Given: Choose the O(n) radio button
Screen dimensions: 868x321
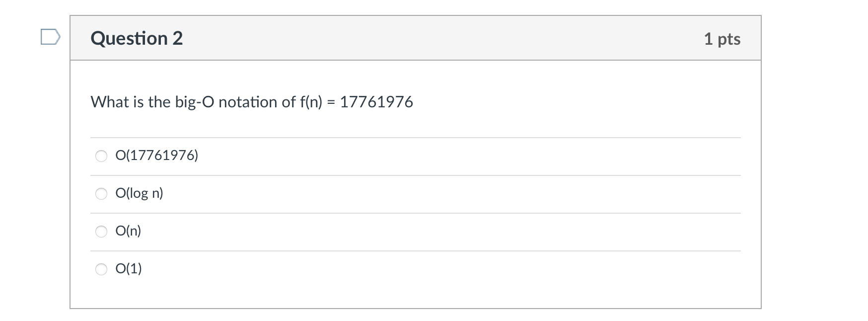Looking at the screenshot, I should point(101,232).
